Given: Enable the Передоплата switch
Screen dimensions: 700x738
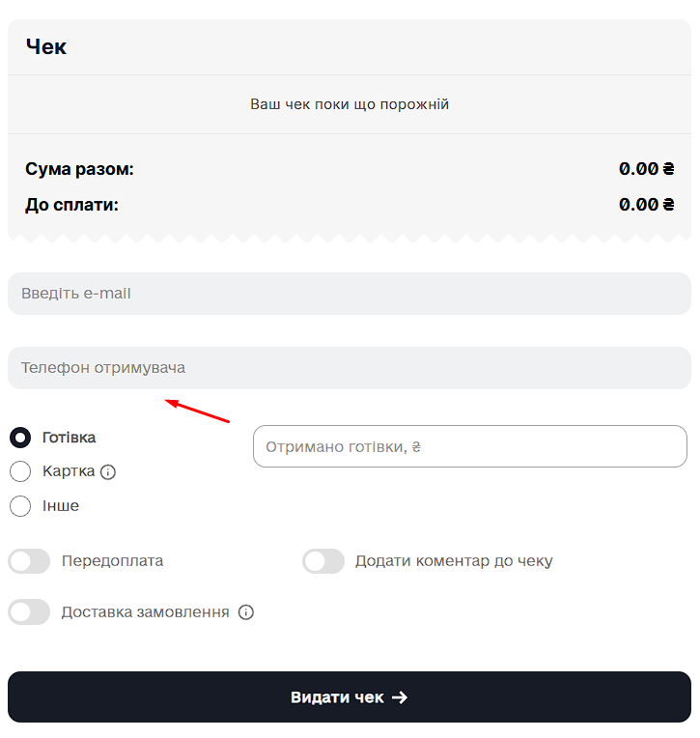Looking at the screenshot, I should pyautogui.click(x=29, y=561).
